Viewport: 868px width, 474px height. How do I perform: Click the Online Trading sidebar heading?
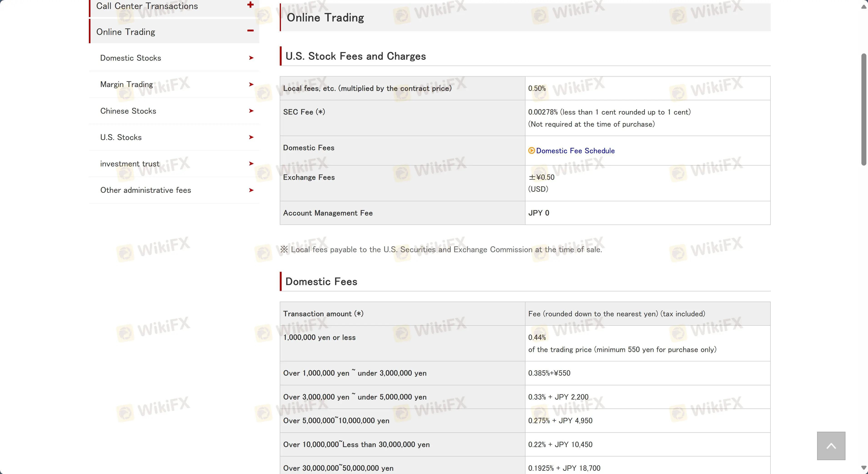coord(126,32)
